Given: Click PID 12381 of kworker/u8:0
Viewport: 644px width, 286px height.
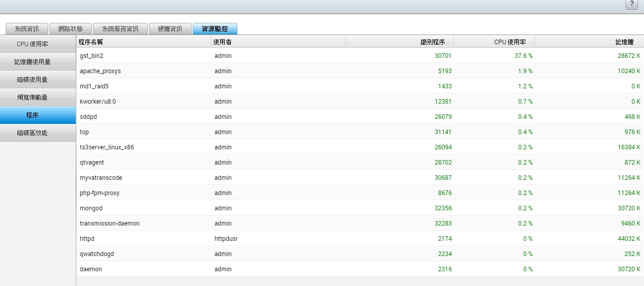Looking at the screenshot, I should coord(443,102).
